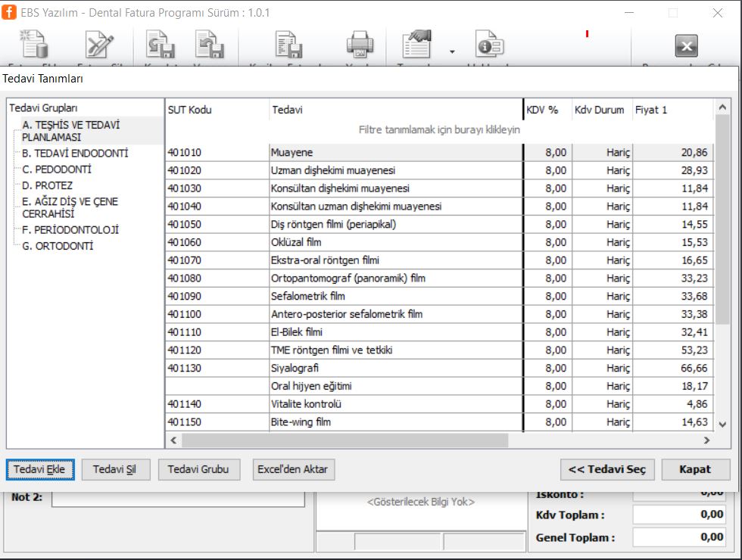Click the Tedavi Ekle button
Screen dimensions: 742x560
point(40,469)
